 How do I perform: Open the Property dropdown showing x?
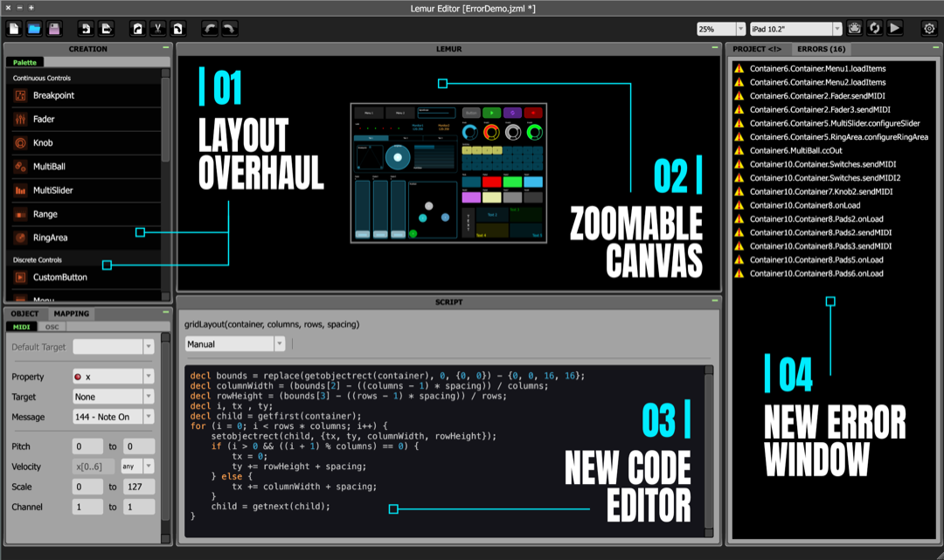pos(113,377)
